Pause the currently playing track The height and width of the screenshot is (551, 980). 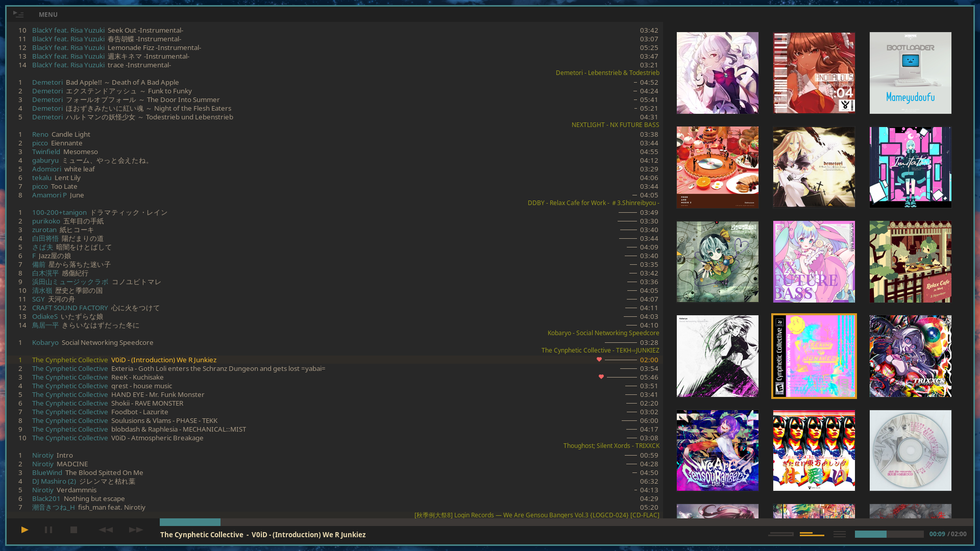48,530
